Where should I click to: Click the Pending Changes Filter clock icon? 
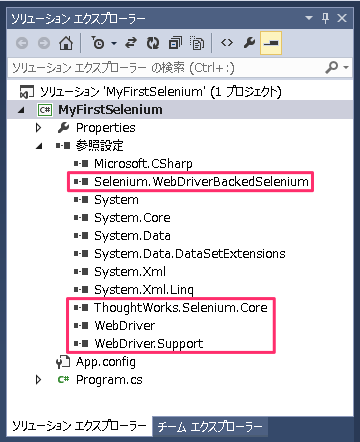point(97,43)
